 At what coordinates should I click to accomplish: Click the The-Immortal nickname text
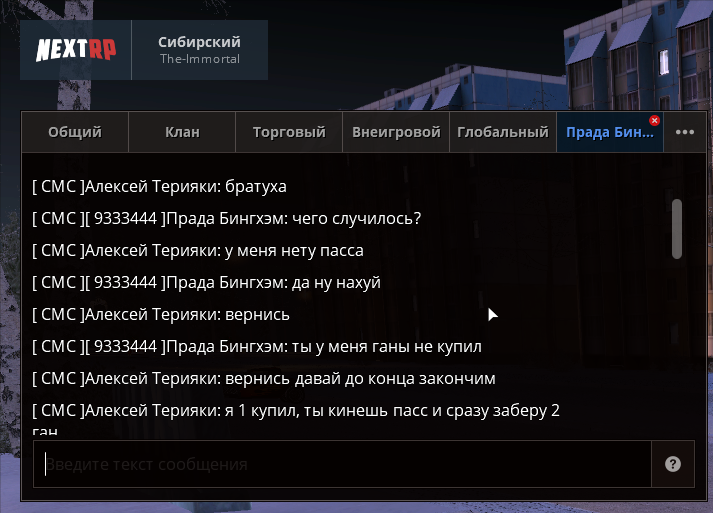200,59
